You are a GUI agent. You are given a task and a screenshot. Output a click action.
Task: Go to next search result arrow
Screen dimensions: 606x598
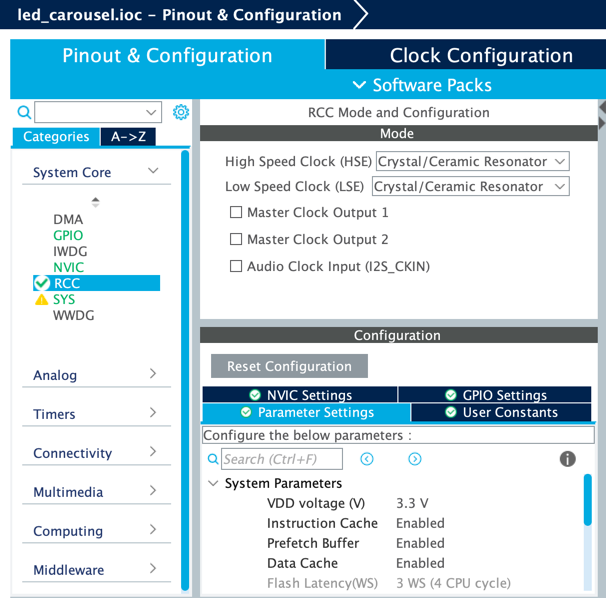415,459
